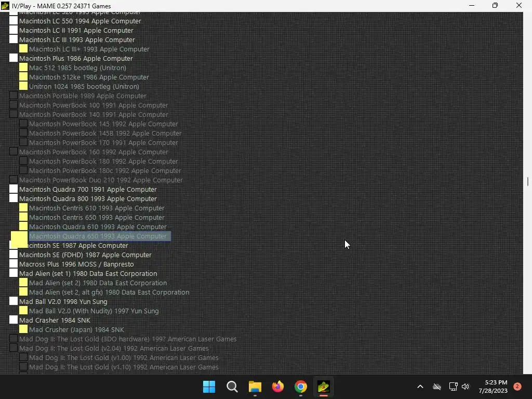Click the white icon beside Macintosh Quadra 700

point(13,189)
